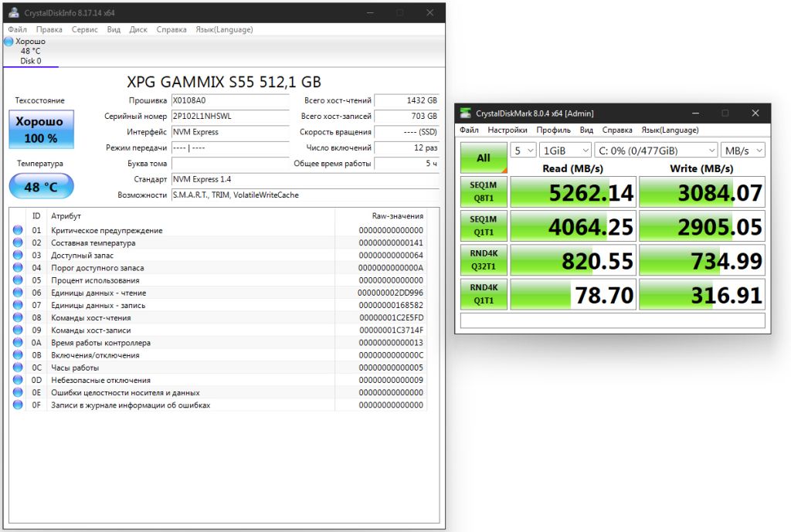This screenshot has width=791, height=532.
Task: Click RND4K Q32T1 write result 734.99
Action: click(x=701, y=259)
